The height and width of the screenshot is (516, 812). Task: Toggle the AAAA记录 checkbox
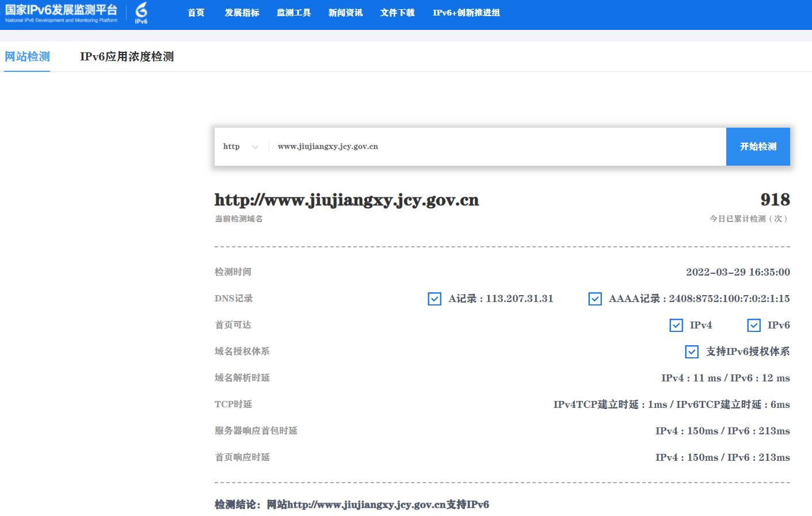[595, 299]
